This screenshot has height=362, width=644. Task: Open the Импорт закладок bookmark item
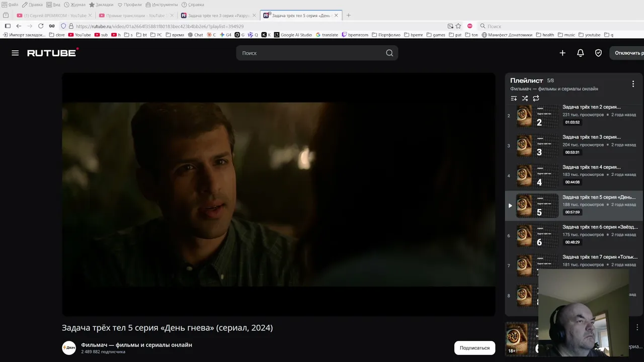click(25, 35)
